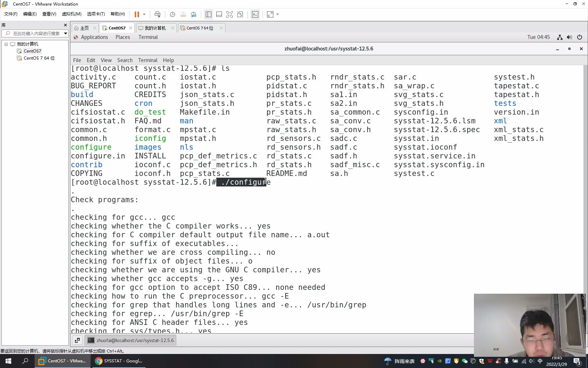Open the Windows volume control from tray
Image resolution: width=588 pixels, height=368 pixels.
[x=531, y=361]
